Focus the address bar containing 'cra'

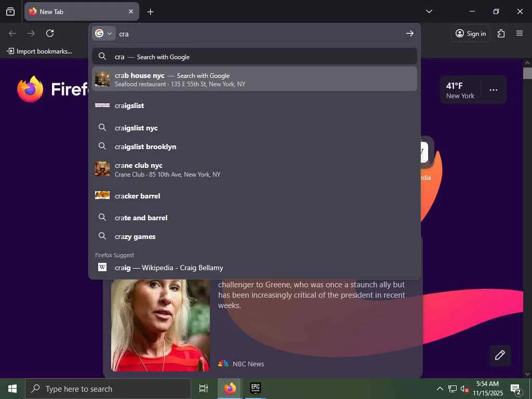(260, 34)
